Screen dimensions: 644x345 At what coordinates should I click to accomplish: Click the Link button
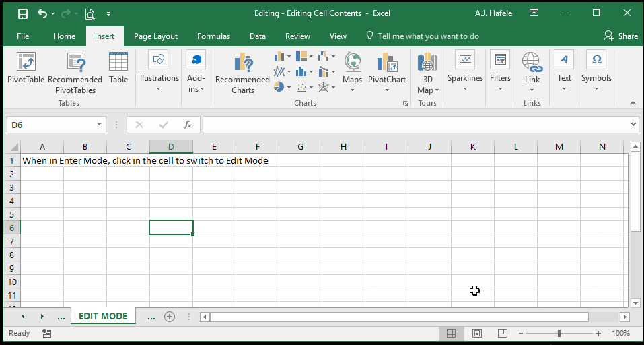tap(532, 71)
